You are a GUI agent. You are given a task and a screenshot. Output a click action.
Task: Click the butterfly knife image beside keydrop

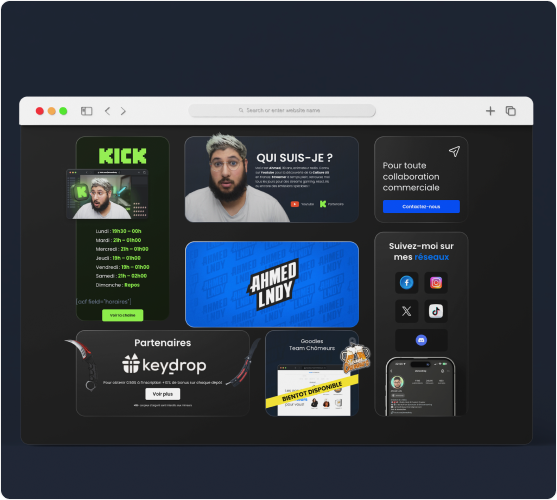point(243,362)
